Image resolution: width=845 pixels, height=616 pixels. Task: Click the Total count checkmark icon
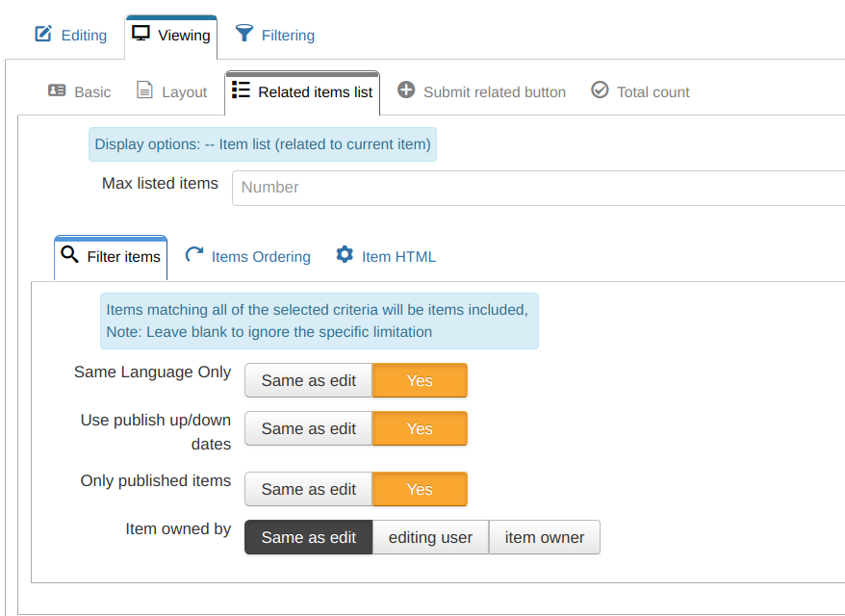pos(600,90)
